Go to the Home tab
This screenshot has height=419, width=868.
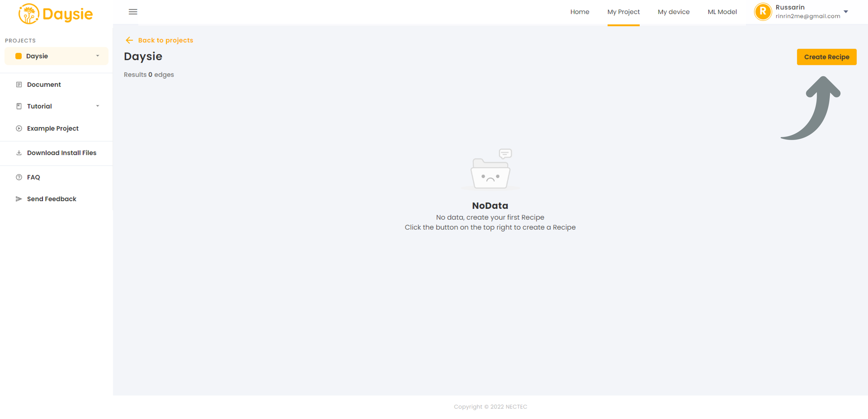[580, 12]
